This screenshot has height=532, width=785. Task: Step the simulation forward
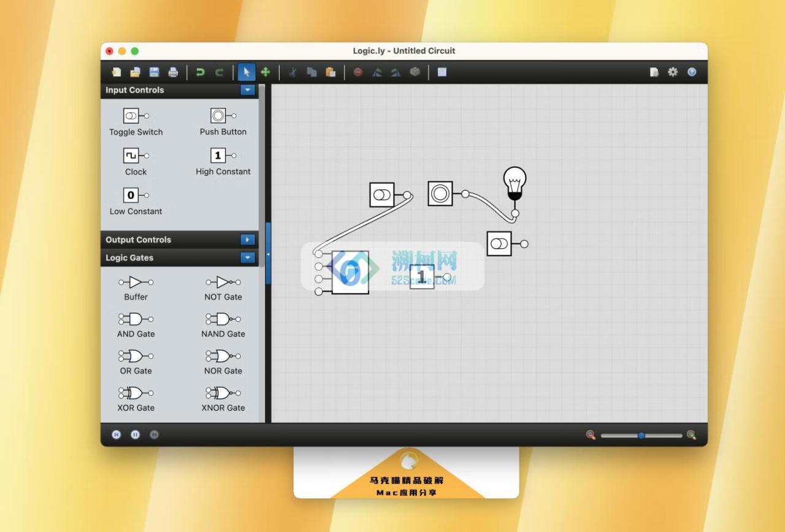click(155, 435)
